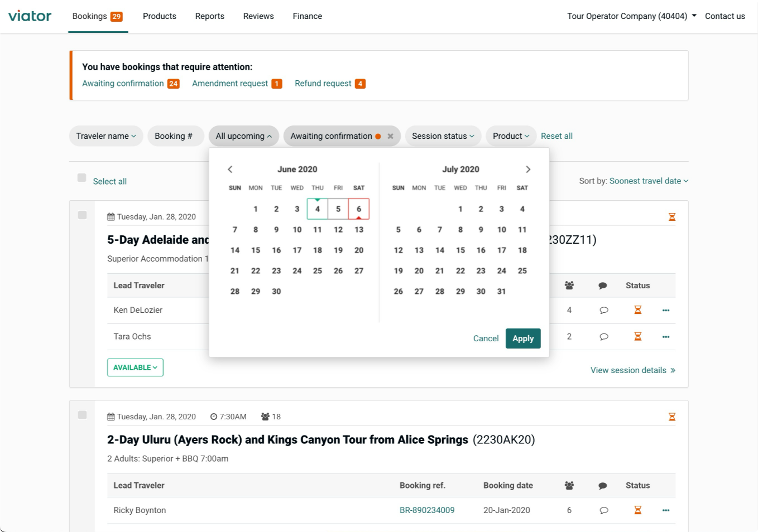Pick June 15 in the calendar
Viewport: 758px width, 532px height.
point(256,250)
